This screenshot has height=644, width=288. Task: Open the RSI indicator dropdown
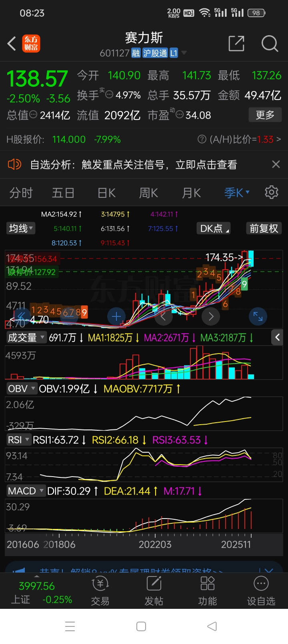(x=18, y=440)
